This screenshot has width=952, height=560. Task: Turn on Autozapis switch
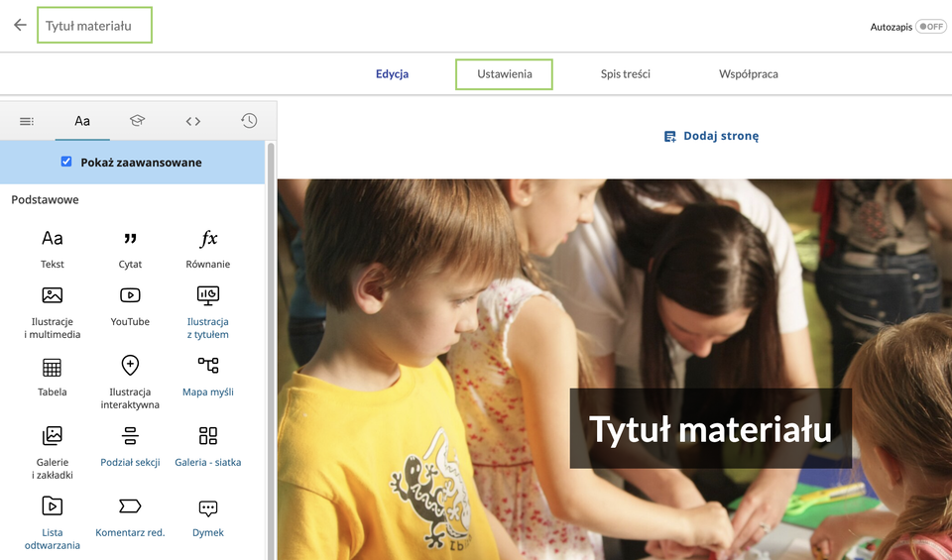tap(930, 27)
